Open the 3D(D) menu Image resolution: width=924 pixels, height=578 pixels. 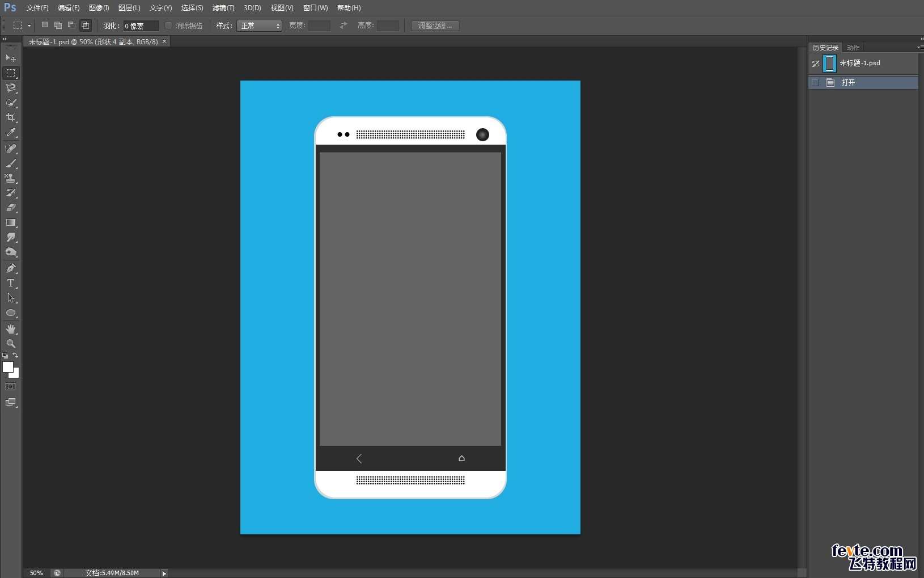(252, 8)
